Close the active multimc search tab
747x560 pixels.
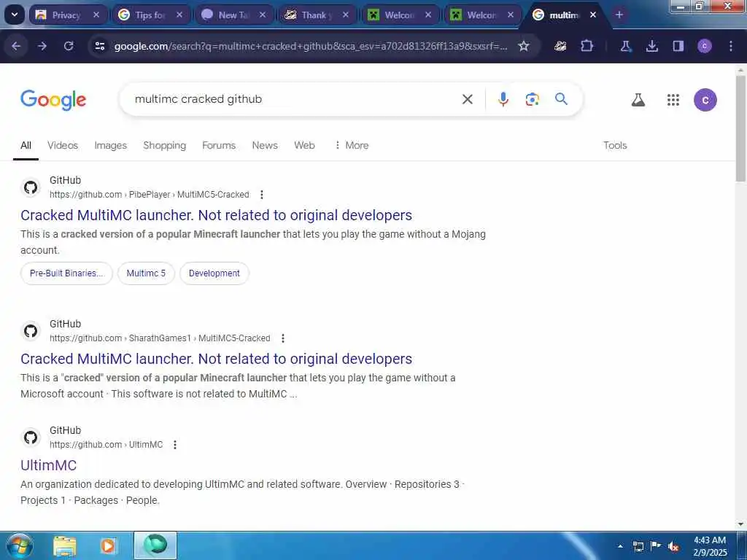593,15
